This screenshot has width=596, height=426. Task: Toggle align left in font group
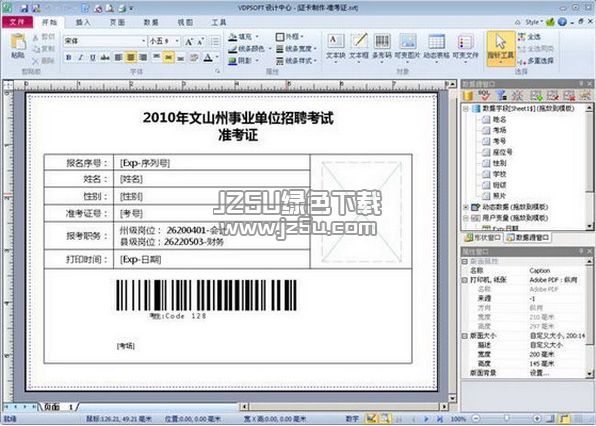coord(119,57)
